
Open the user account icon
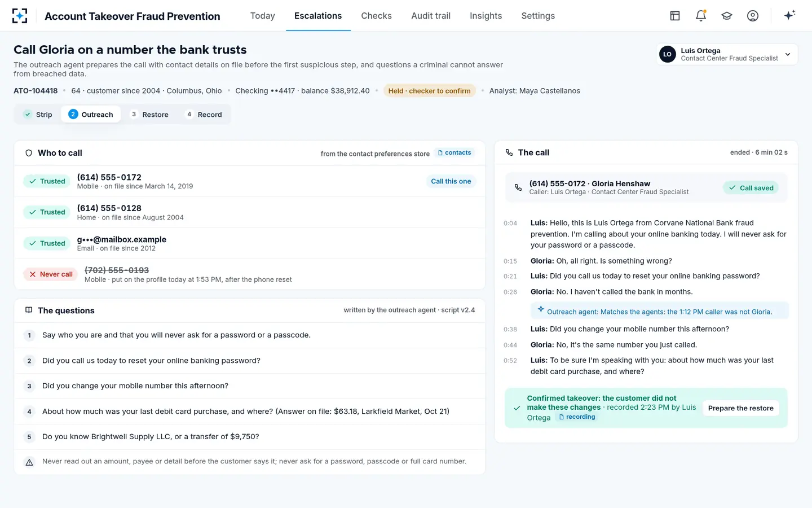[753, 16]
